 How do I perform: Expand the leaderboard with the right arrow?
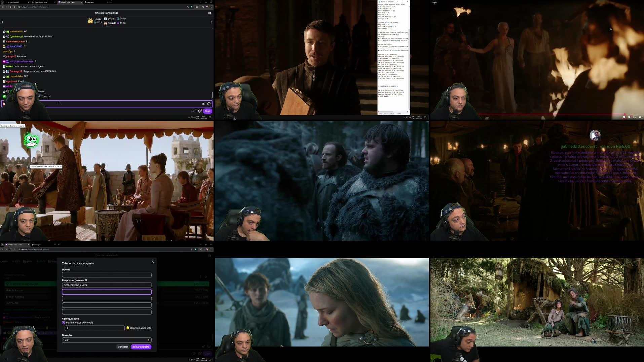pyautogui.click(x=211, y=22)
